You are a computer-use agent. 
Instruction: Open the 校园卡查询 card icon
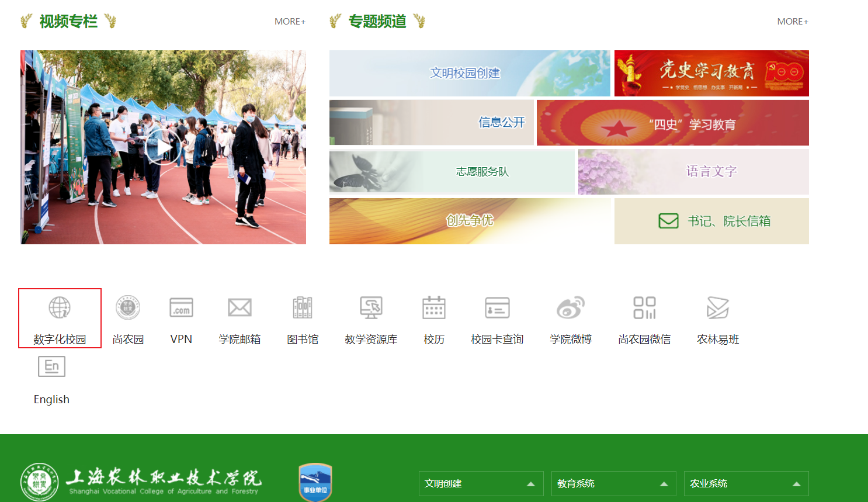497,307
